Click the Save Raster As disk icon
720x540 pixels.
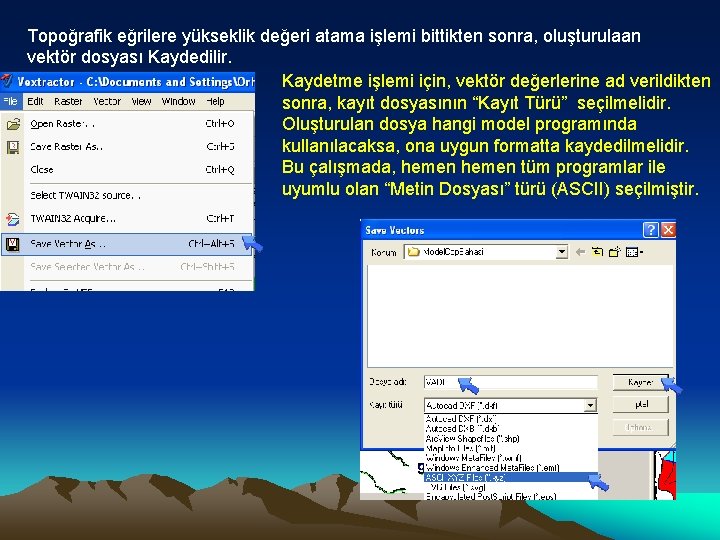click(x=12, y=147)
